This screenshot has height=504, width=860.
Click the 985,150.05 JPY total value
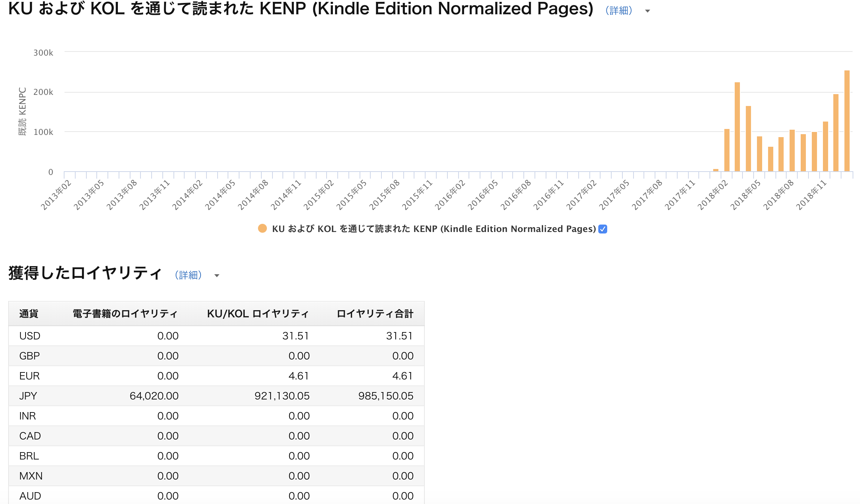[x=386, y=396]
